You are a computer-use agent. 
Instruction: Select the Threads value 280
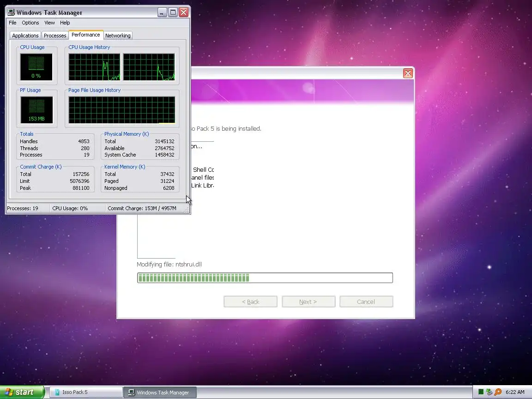(85, 148)
